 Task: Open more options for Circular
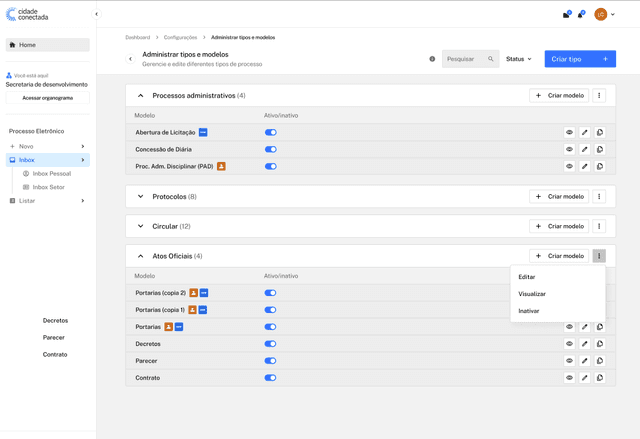(x=599, y=226)
